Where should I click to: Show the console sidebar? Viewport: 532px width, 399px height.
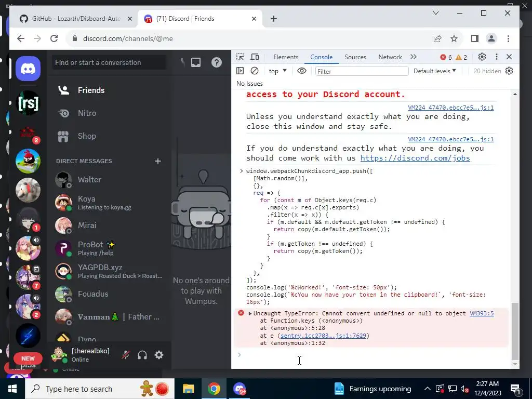click(x=240, y=71)
